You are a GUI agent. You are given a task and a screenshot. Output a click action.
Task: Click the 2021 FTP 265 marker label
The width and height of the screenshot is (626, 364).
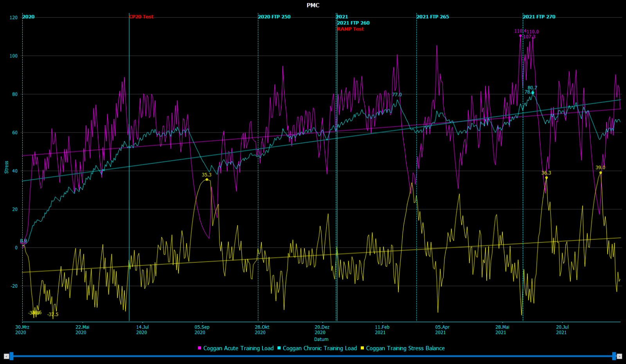pyautogui.click(x=433, y=17)
